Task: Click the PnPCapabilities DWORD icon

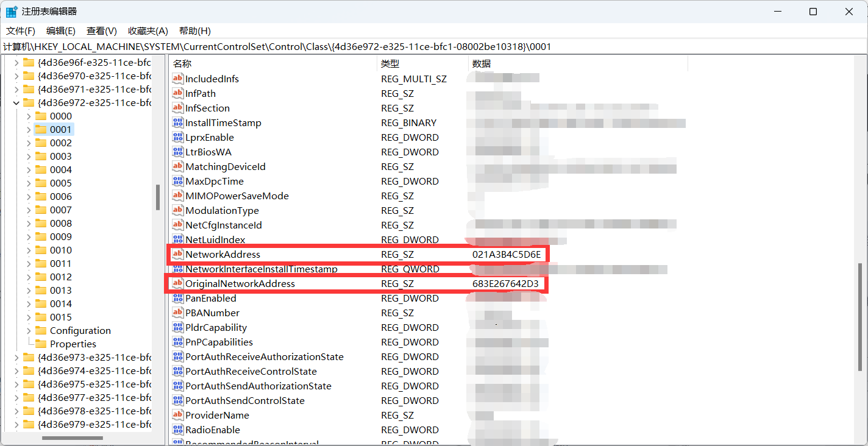Action: coord(177,342)
